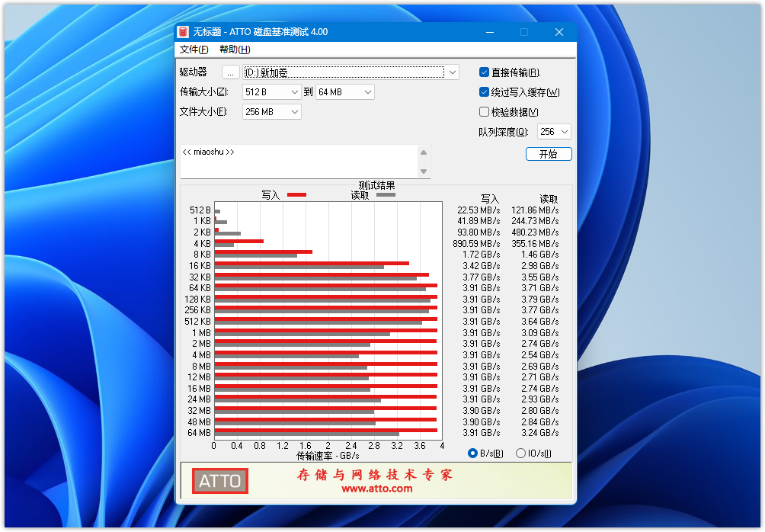The width and height of the screenshot is (765, 532).
Task: Expand the 64 MB max transfer dropdown
Action: pos(368,92)
